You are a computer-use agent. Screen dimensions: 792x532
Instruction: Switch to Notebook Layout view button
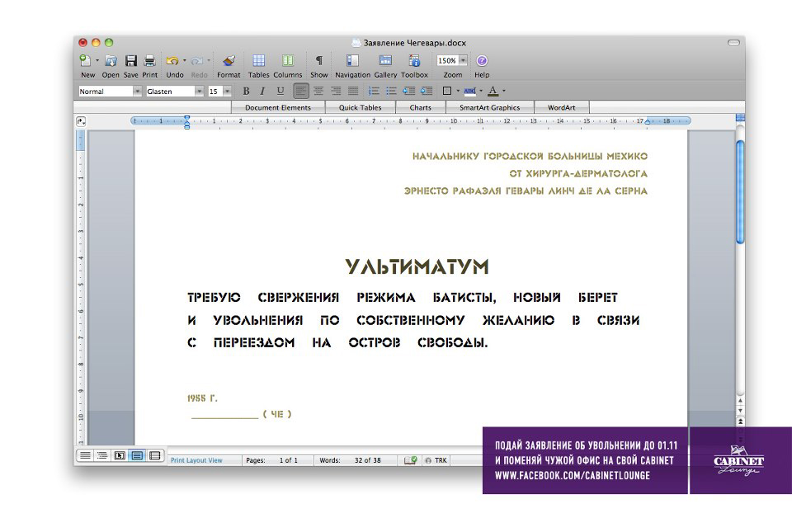click(x=154, y=456)
